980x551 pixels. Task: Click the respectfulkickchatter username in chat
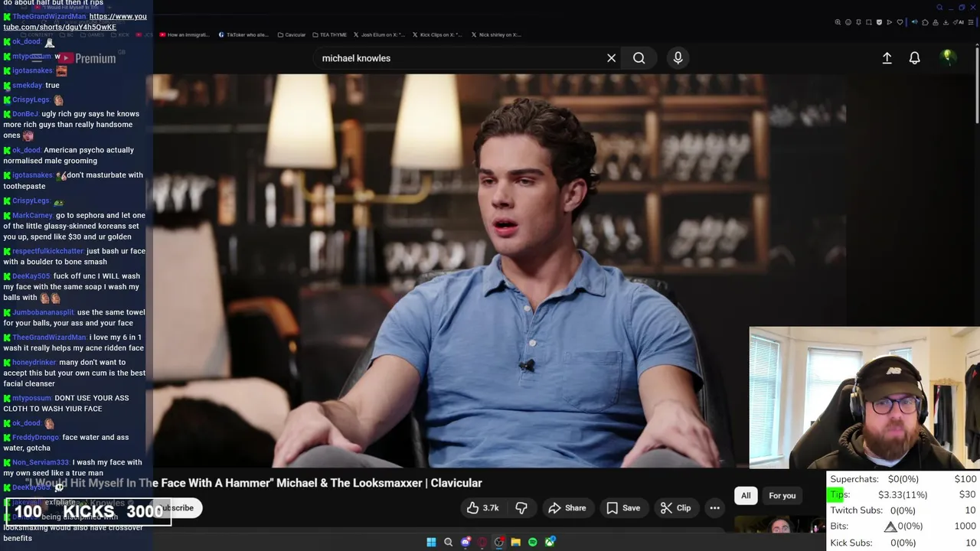tap(47, 251)
